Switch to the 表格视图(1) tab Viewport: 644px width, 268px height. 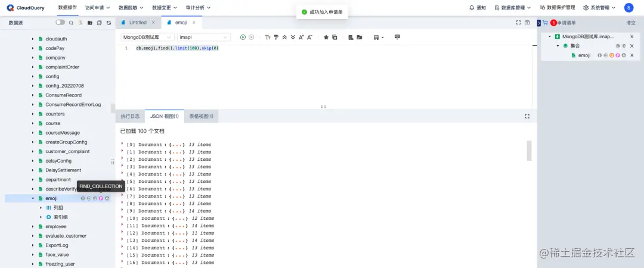202,117
